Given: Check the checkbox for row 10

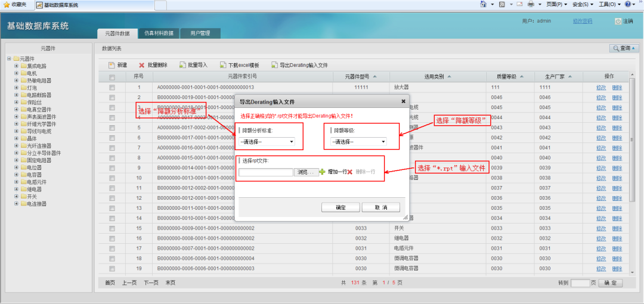Looking at the screenshot, I should (112, 178).
